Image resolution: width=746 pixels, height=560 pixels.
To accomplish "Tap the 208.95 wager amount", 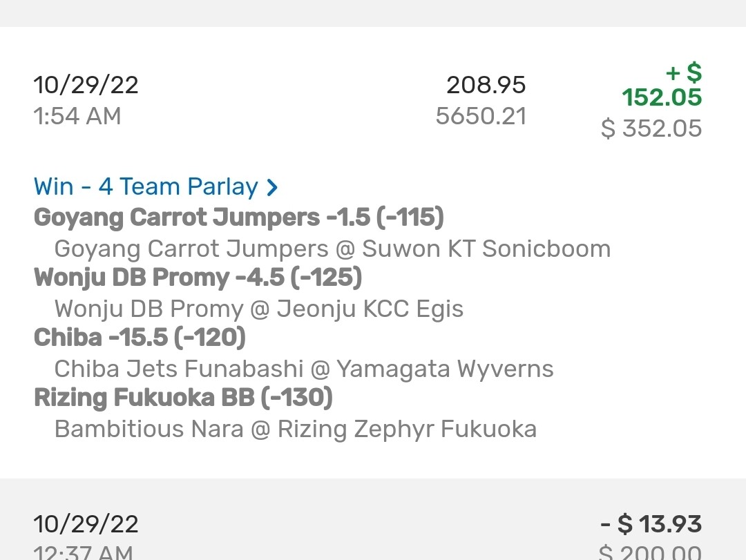I will [486, 85].
